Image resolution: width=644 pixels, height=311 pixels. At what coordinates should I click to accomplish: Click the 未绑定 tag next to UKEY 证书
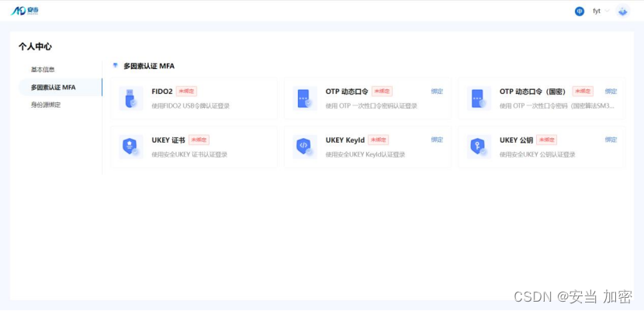(199, 140)
